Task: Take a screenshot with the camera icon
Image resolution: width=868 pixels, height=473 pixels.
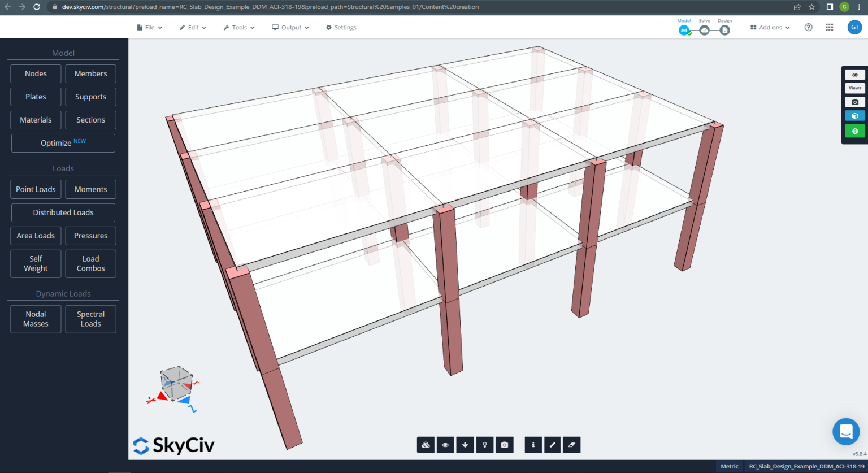Action: point(505,445)
